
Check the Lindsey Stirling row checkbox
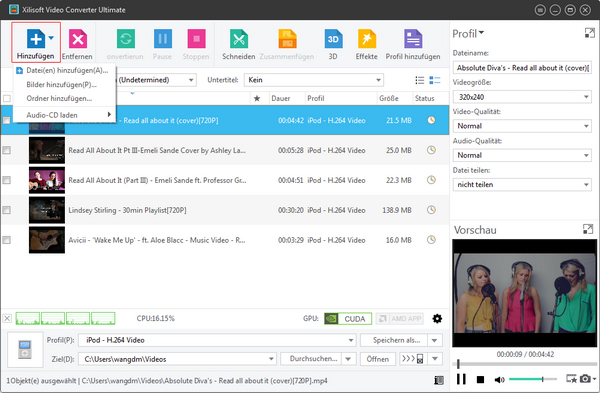7,210
